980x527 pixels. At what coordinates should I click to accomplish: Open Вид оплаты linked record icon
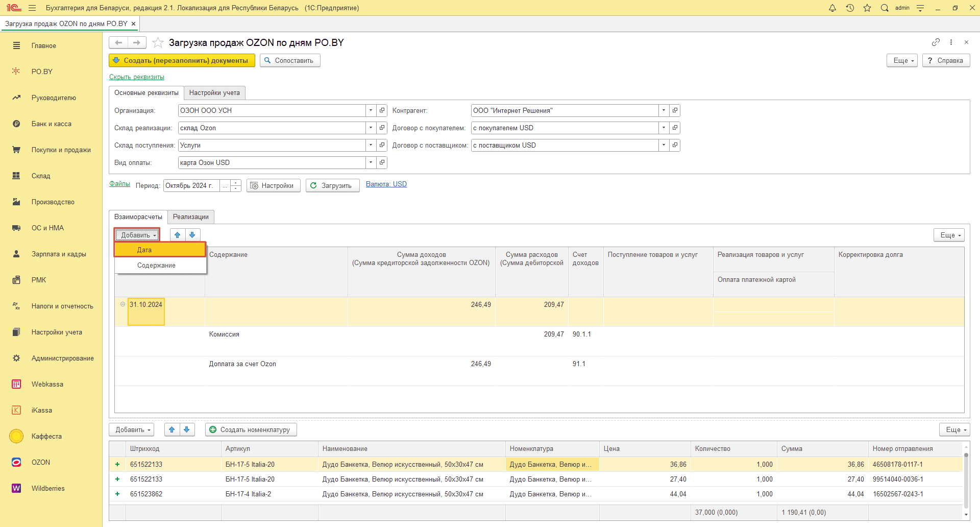382,162
